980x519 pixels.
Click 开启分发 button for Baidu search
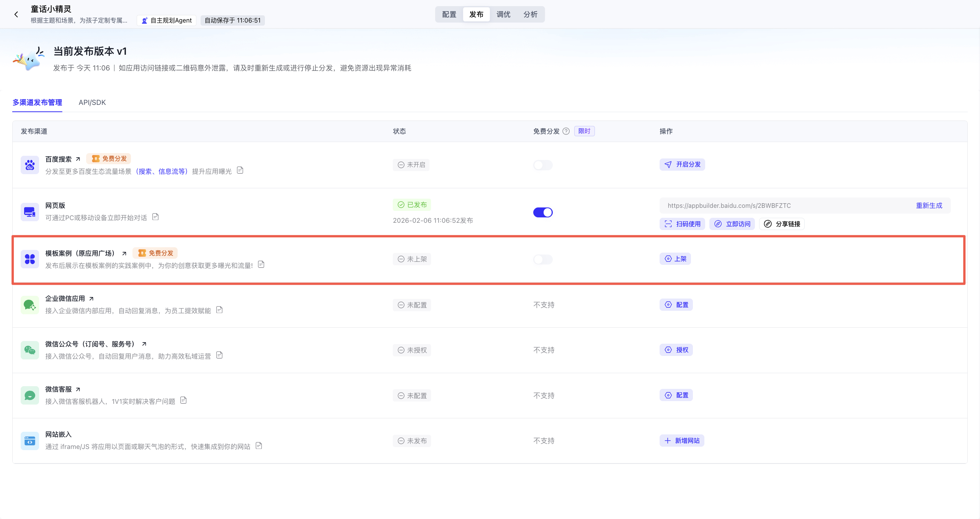(682, 165)
